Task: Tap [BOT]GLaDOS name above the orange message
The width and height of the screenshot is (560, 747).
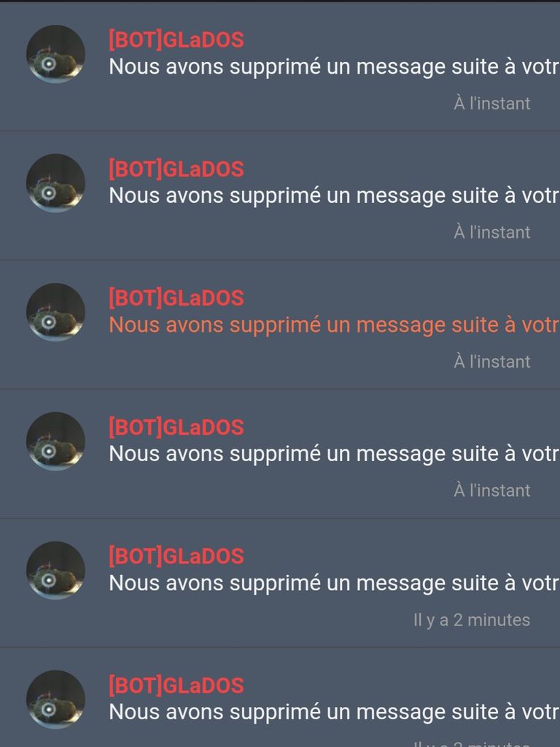Action: (x=176, y=298)
